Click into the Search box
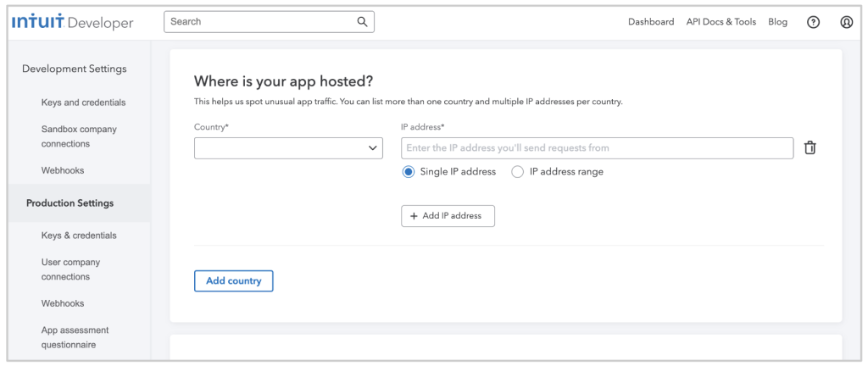This screenshot has width=868, height=366. click(x=269, y=22)
